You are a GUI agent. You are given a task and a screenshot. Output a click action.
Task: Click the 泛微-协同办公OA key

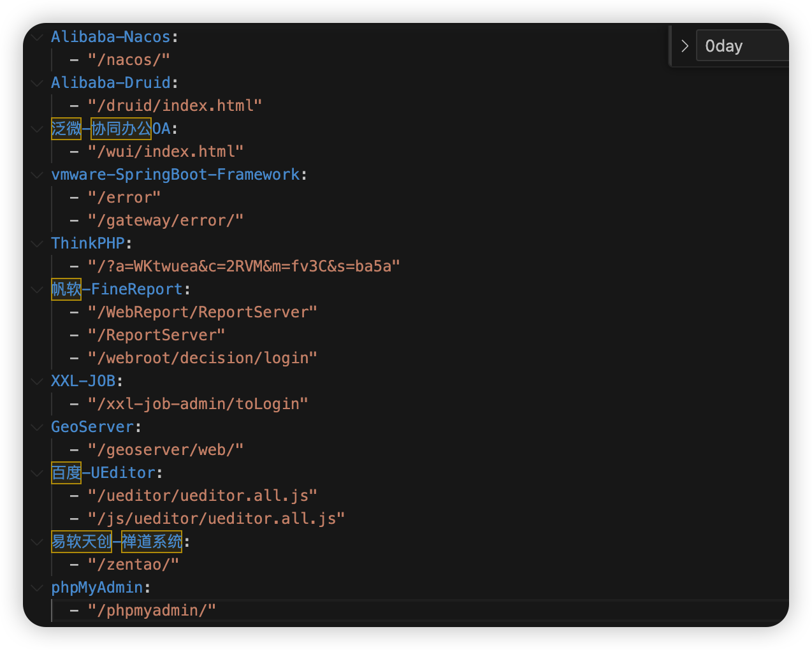pos(111,129)
